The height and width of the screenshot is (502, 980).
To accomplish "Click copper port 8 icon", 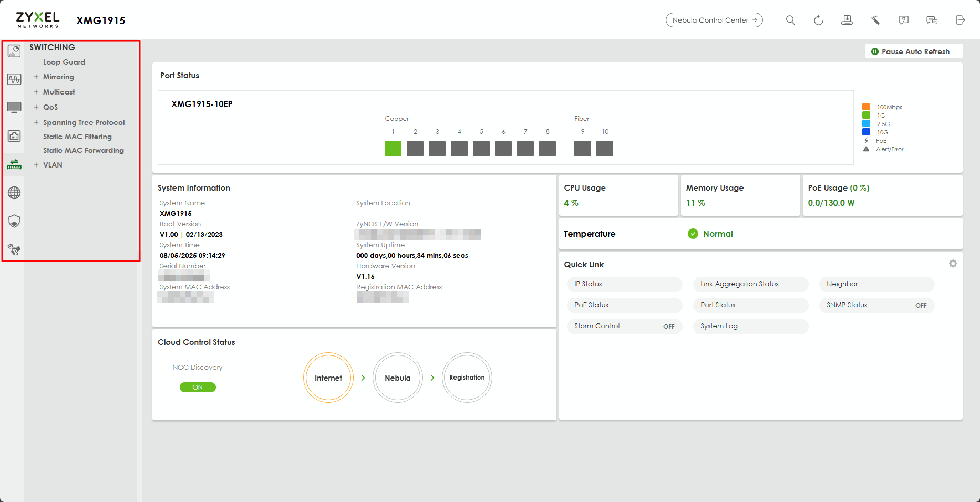I will tap(548, 149).
